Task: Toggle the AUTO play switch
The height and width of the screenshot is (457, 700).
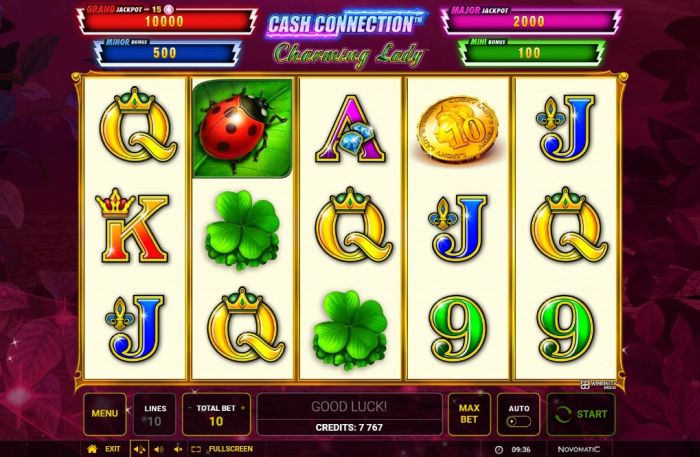Action: (x=519, y=421)
